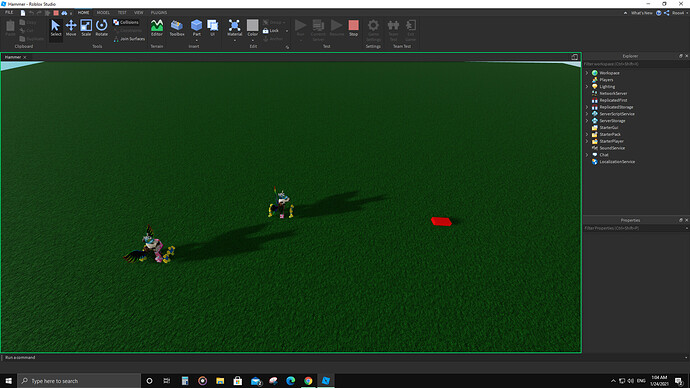Activate the Select tool
The width and height of the screenshot is (690, 388).
55,28
